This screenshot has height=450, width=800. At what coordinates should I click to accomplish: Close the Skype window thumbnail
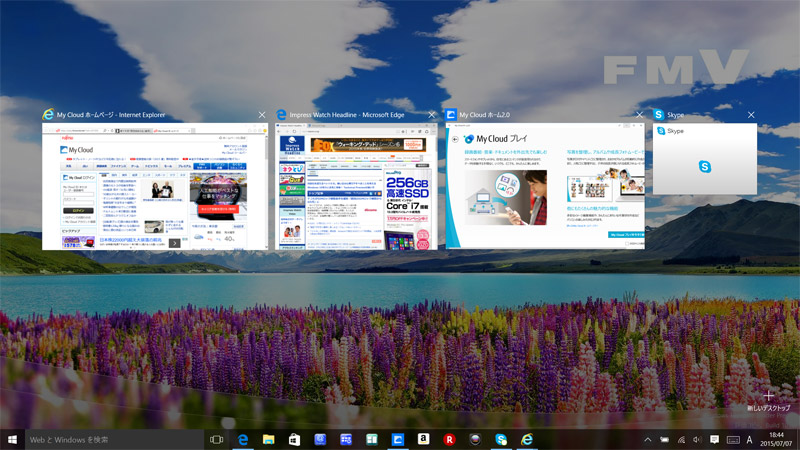(x=750, y=115)
